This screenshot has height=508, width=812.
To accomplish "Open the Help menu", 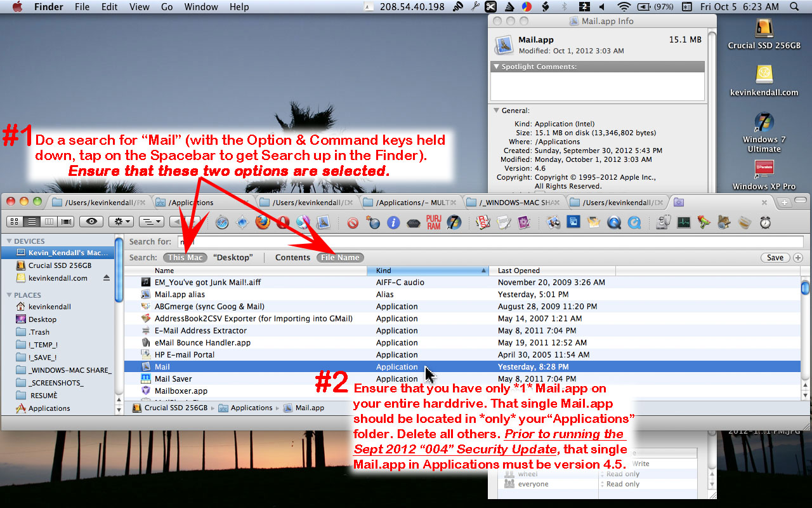I will pos(239,7).
